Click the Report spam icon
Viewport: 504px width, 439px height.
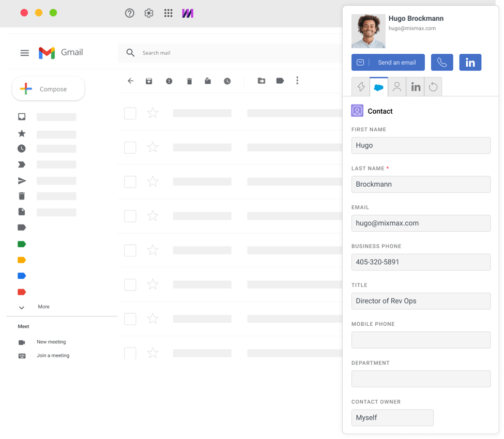pyautogui.click(x=169, y=81)
